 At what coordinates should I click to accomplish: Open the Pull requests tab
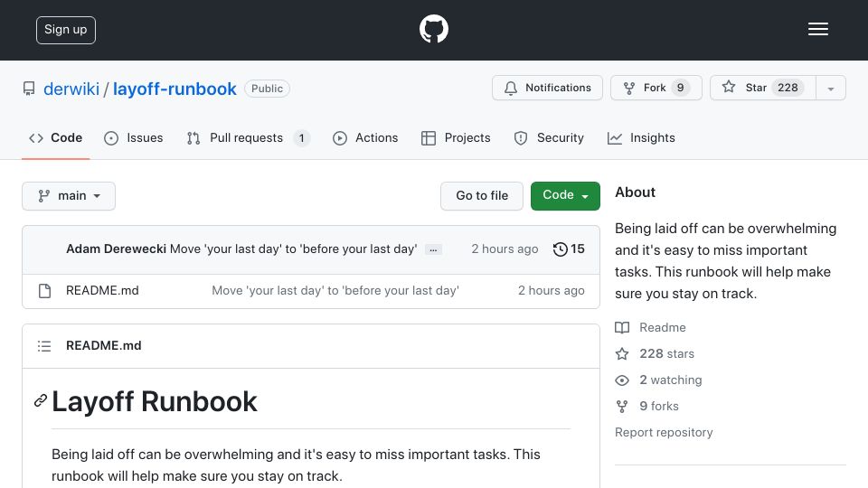248,137
